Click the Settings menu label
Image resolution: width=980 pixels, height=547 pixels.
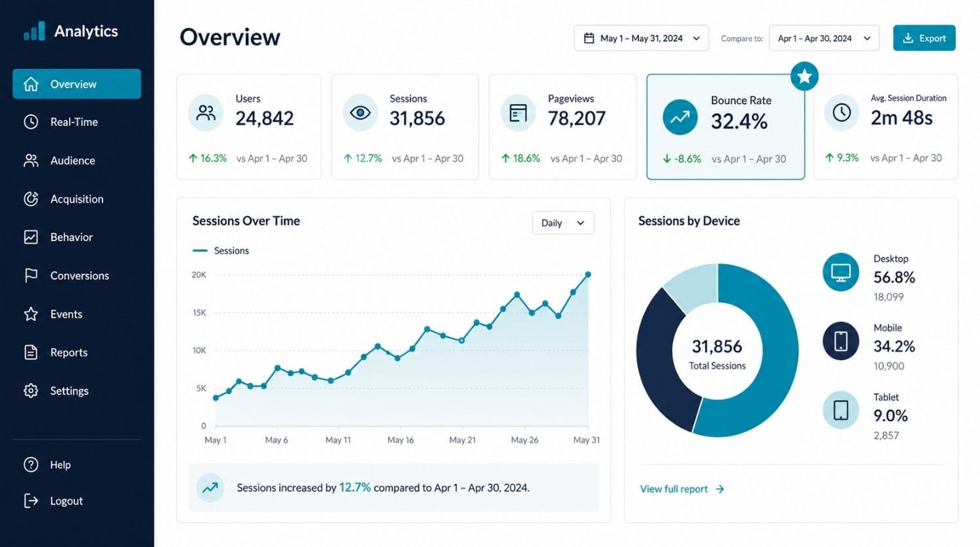click(x=69, y=391)
